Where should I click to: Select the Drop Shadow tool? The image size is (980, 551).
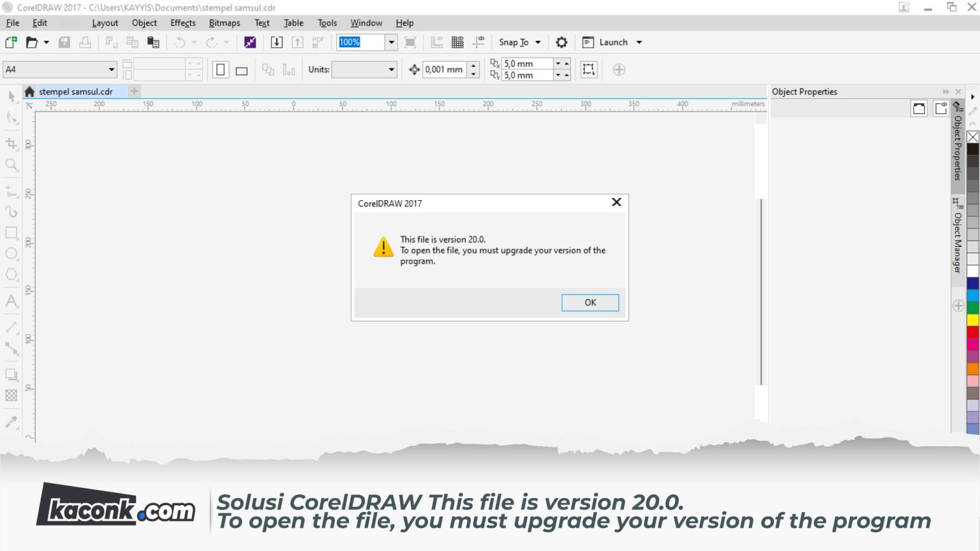(11, 374)
